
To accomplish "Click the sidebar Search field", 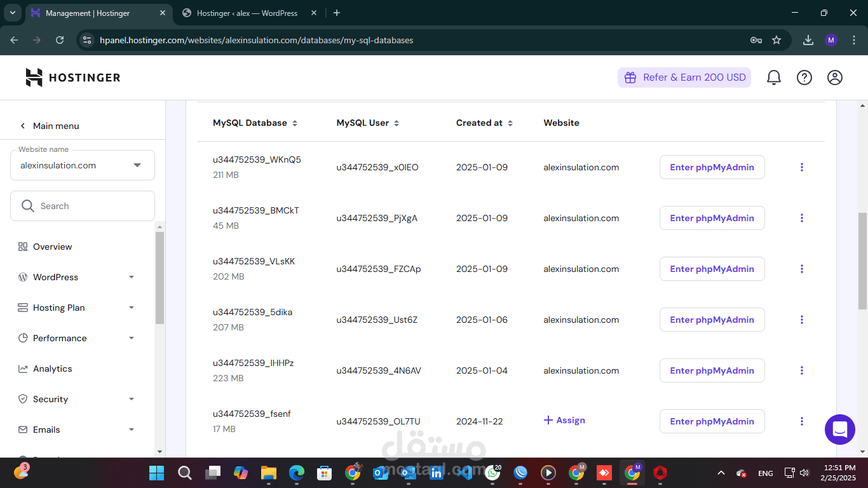I will click(83, 206).
